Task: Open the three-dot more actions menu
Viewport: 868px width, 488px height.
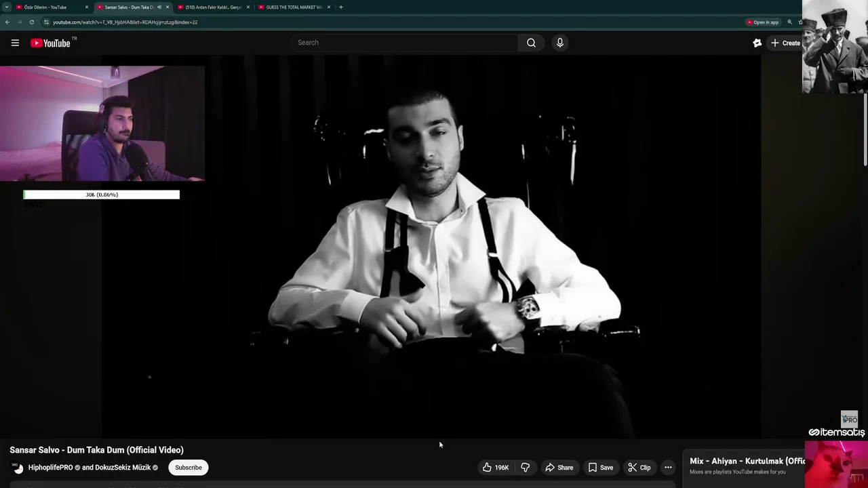Action: 668,468
